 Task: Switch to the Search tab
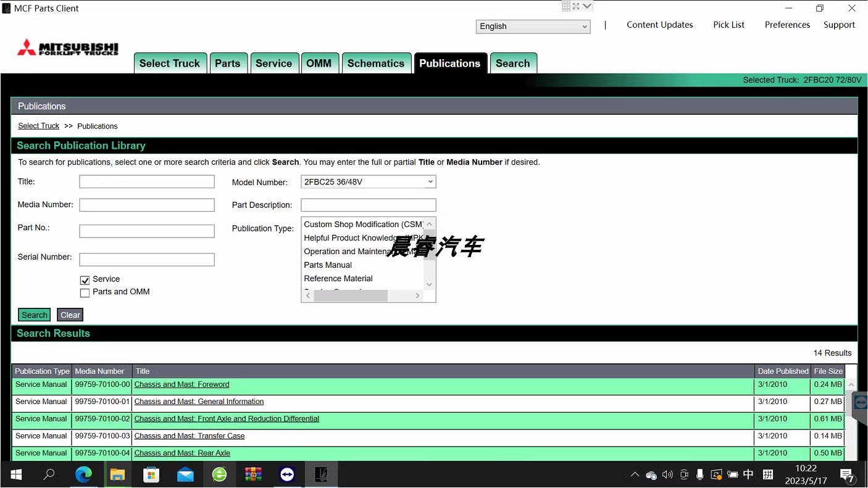tap(513, 64)
